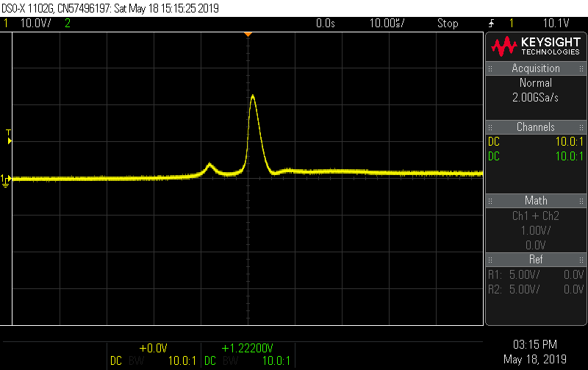Click the trigger level T marker on left edge

(x=9, y=137)
